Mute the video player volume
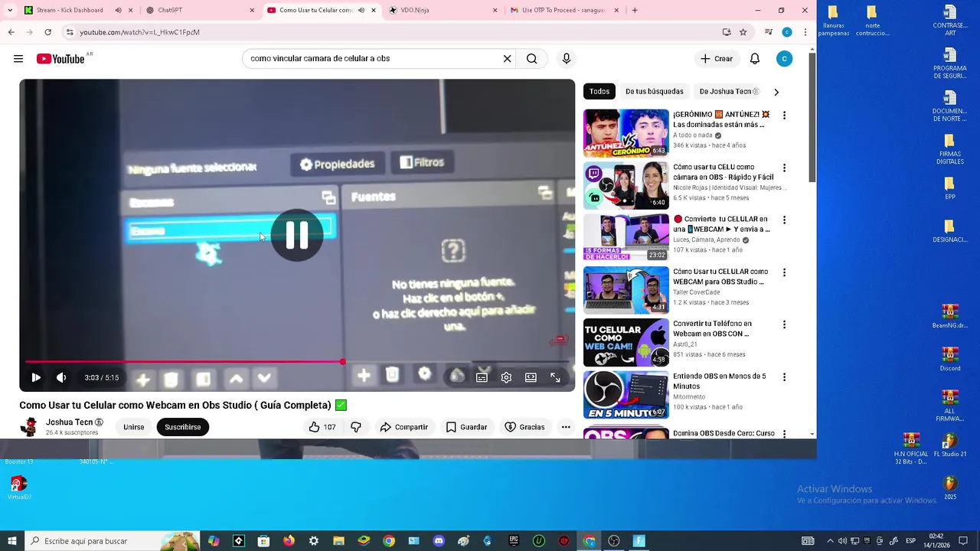The width and height of the screenshot is (980, 551). [x=61, y=377]
